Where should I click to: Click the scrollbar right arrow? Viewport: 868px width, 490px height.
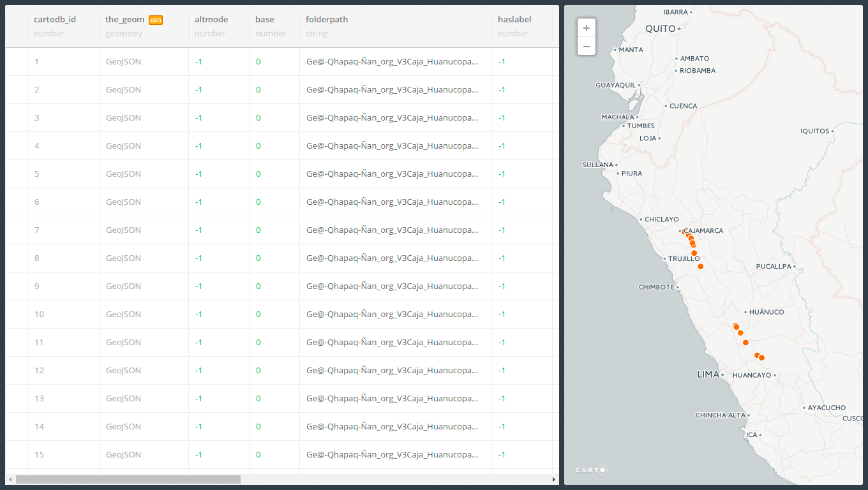554,479
